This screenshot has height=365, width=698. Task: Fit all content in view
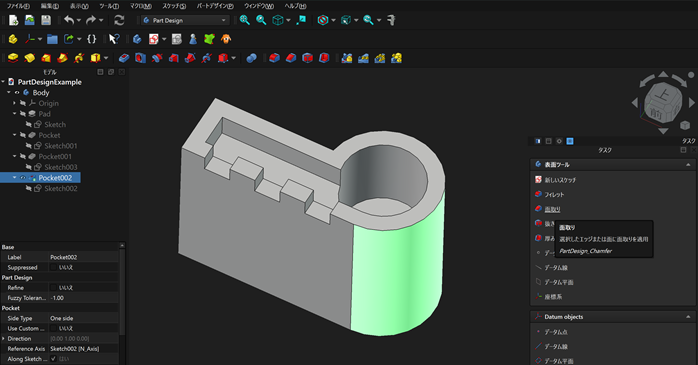click(x=244, y=20)
